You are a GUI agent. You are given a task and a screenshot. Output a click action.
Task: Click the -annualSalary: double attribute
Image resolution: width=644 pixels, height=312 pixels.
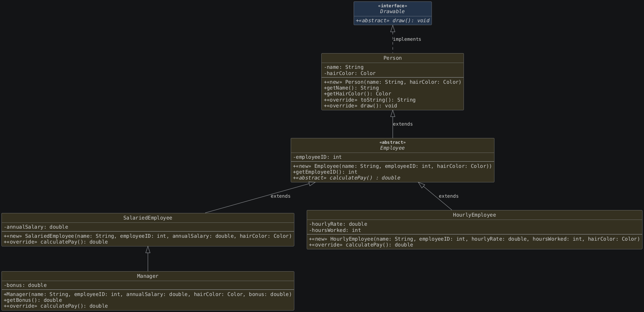pyautogui.click(x=36, y=227)
